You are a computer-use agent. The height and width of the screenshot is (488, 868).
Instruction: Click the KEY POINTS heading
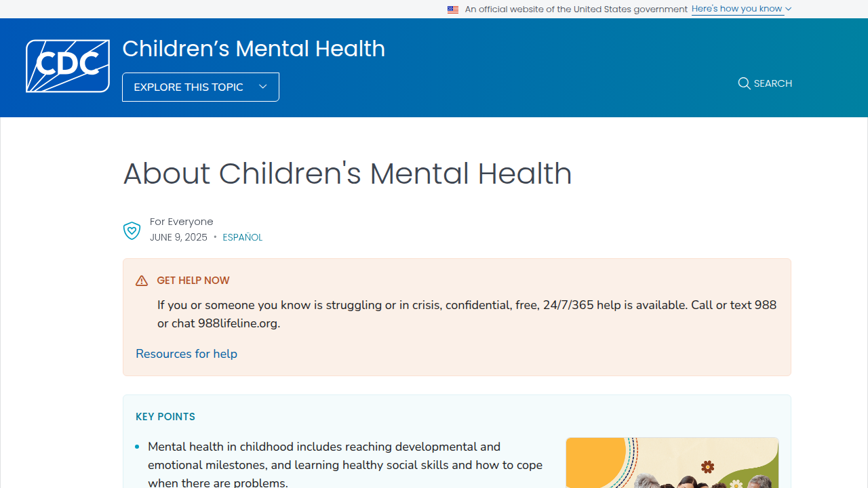[x=165, y=417]
